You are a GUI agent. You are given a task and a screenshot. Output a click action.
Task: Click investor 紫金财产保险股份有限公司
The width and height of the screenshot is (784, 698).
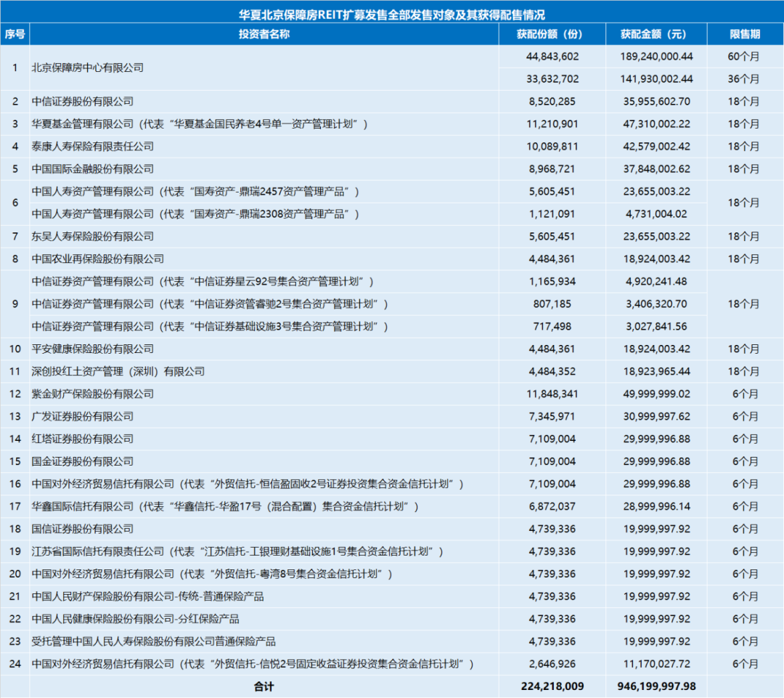point(92,394)
